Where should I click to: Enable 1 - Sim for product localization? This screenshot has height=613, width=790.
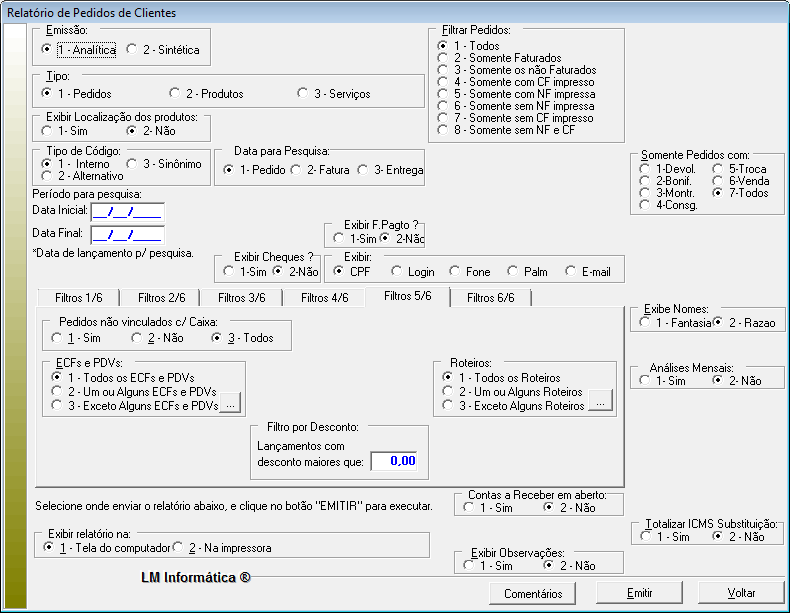tap(47, 131)
